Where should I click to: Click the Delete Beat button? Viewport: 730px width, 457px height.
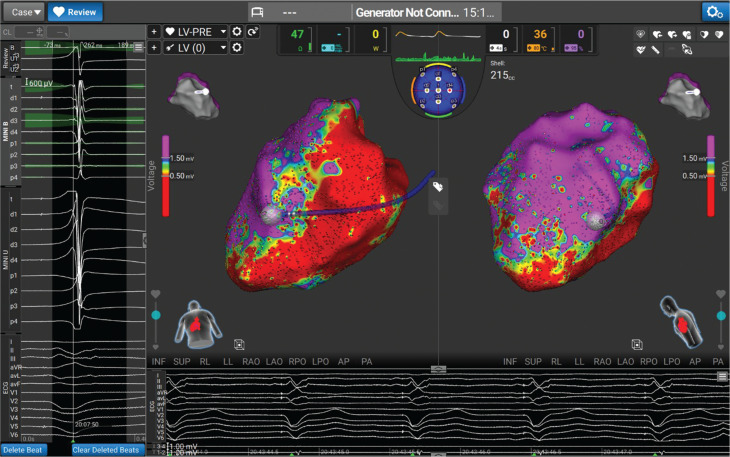pyautogui.click(x=23, y=450)
